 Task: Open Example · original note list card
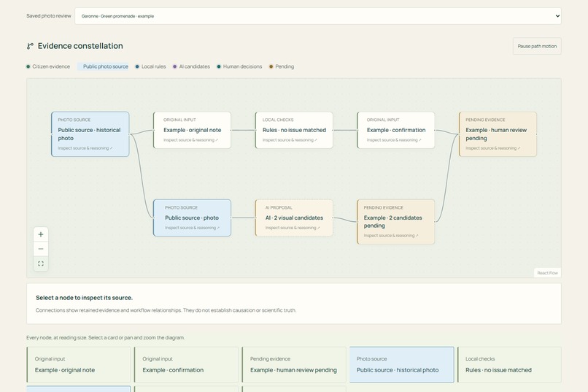(x=78, y=364)
